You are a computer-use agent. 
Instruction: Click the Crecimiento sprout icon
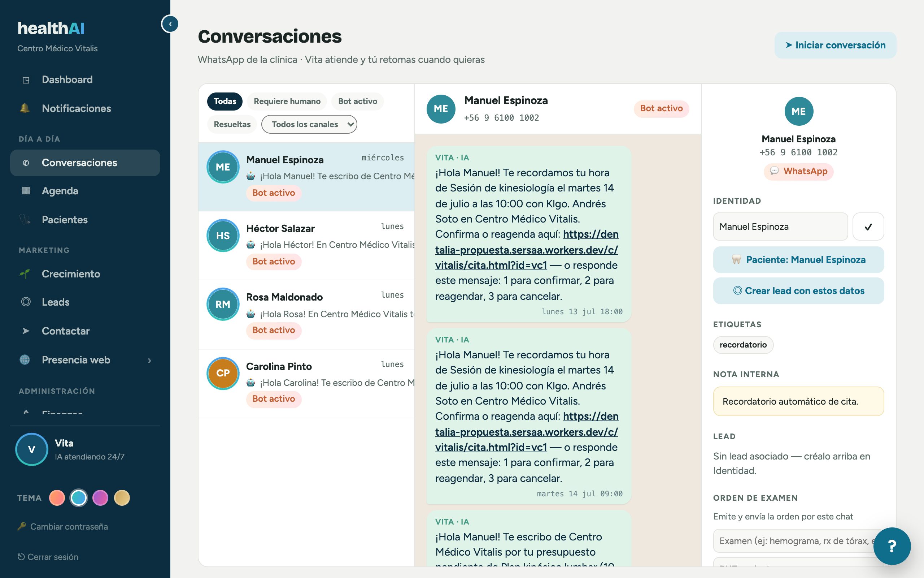click(25, 274)
